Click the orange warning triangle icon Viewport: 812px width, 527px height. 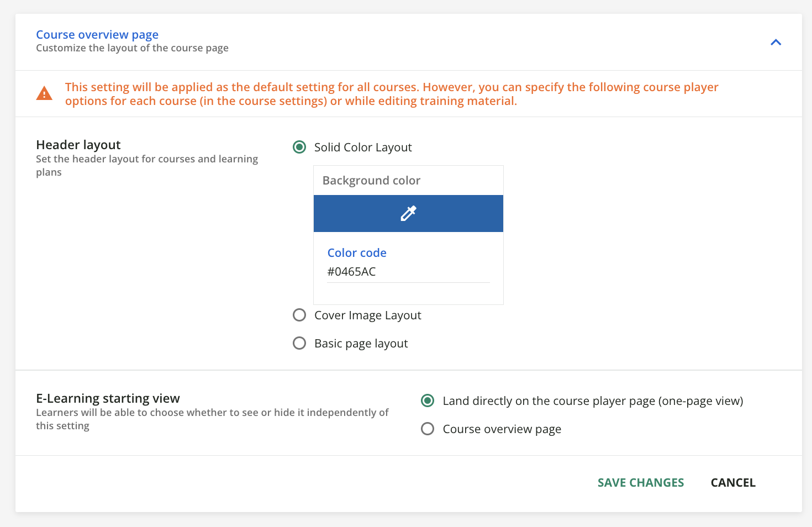(x=44, y=93)
